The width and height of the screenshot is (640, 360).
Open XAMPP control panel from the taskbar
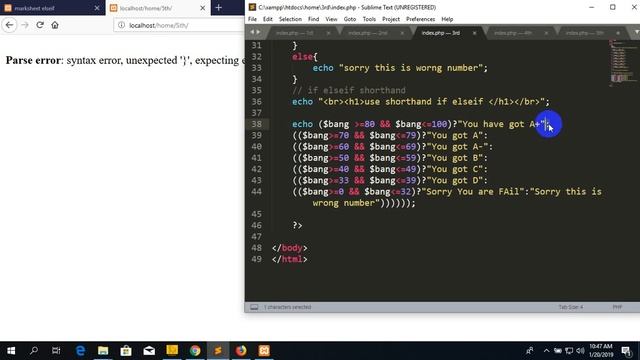coord(264,351)
